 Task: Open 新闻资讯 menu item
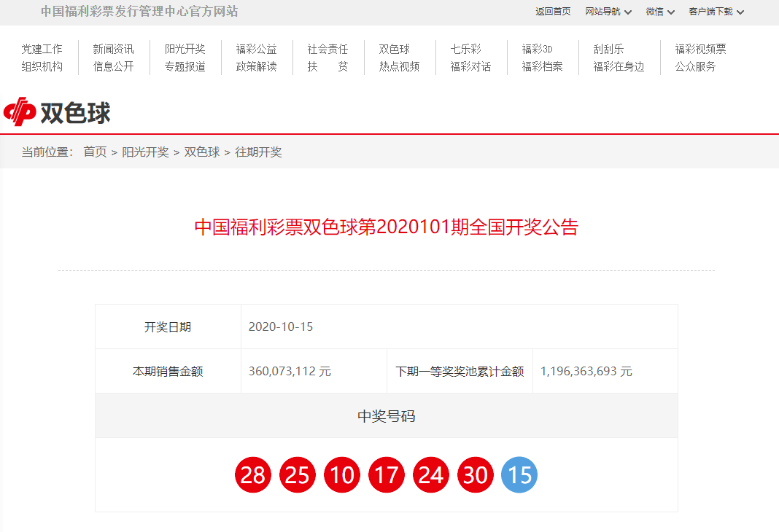pyautogui.click(x=113, y=49)
